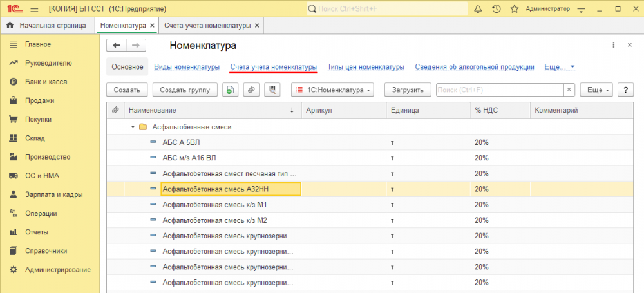Go back with the left arrow button
The height and width of the screenshot is (293, 644).
[116, 46]
